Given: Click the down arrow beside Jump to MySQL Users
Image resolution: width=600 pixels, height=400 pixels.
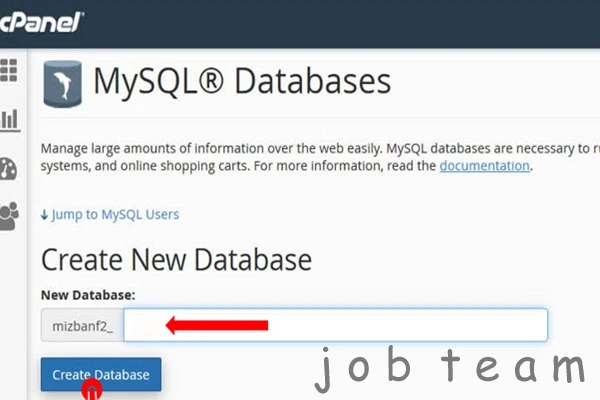Looking at the screenshot, I should (x=44, y=214).
